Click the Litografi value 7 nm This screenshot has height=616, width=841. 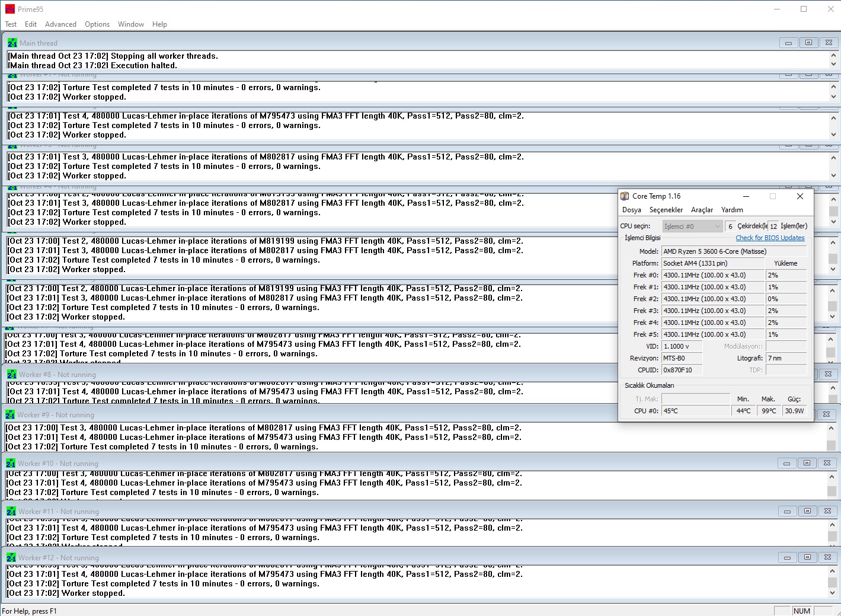[786, 358]
